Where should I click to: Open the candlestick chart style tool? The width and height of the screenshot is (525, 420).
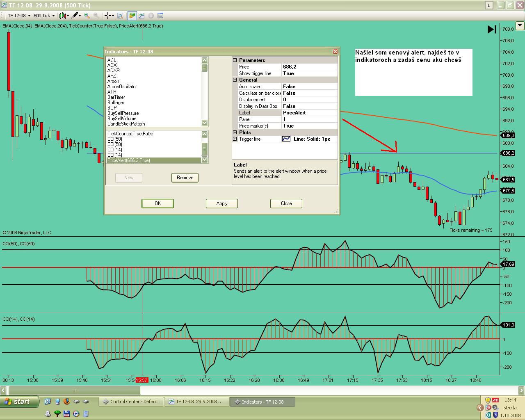(x=62, y=16)
